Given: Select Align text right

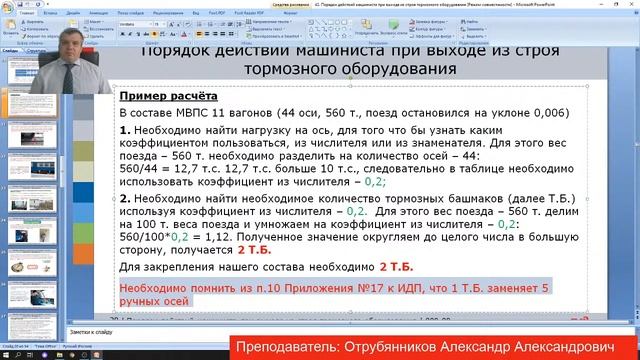Looking at the screenshot, I should (x=215, y=34).
